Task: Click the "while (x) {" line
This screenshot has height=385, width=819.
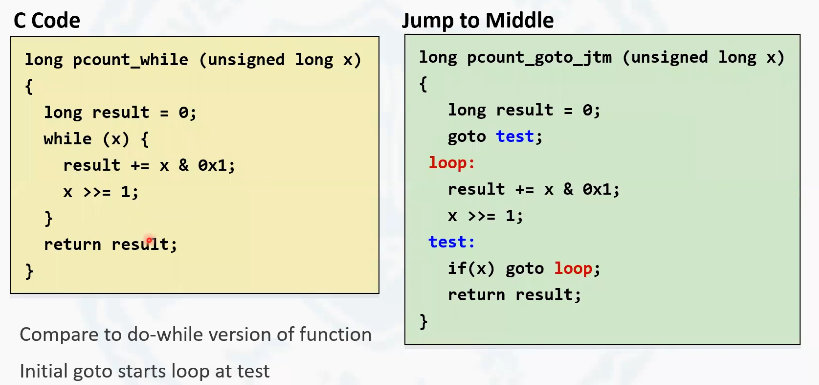Action: click(x=97, y=139)
